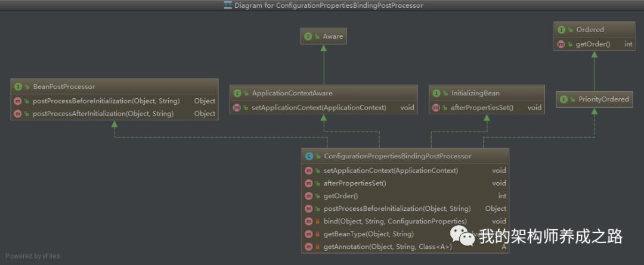Screen dimensions: 644x265
Task: Click the BeanPostProcessor interface icon
Action: tap(18, 86)
